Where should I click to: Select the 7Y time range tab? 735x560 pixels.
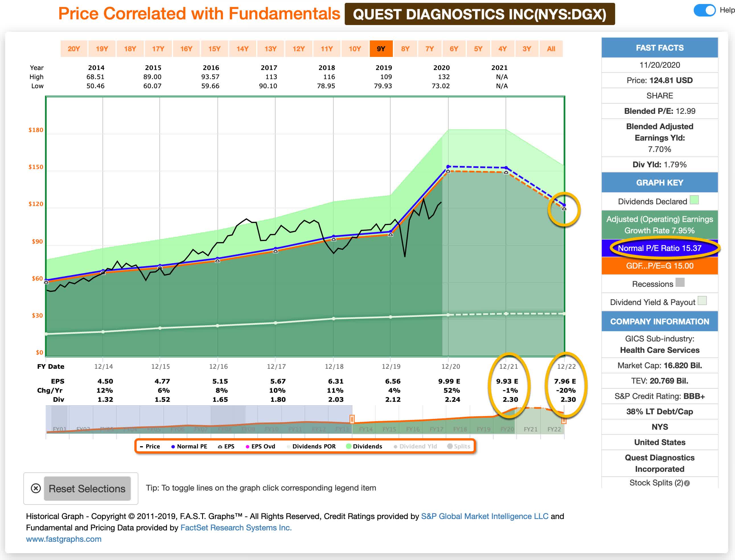pos(430,49)
